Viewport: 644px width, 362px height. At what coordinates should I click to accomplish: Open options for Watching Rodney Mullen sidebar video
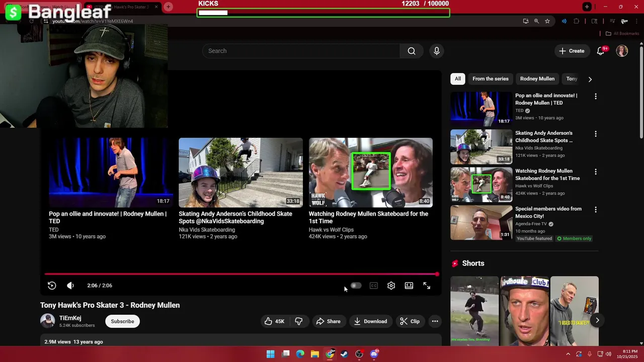tap(596, 171)
